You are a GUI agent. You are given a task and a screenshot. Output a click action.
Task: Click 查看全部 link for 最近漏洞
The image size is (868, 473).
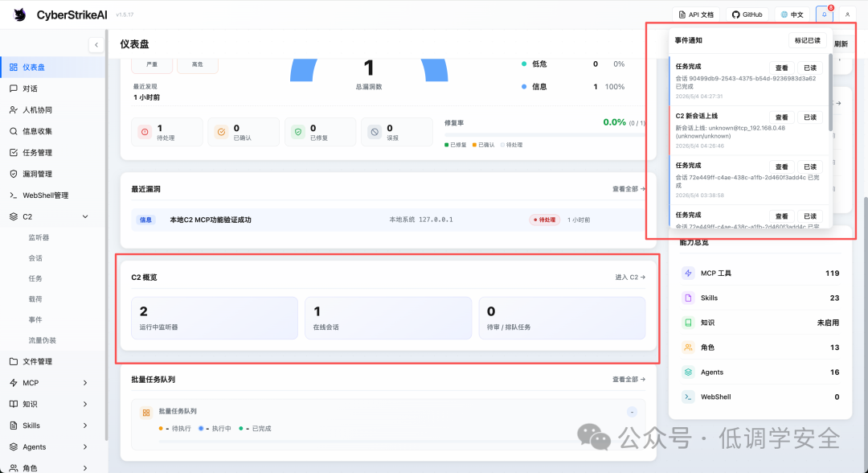coord(628,189)
